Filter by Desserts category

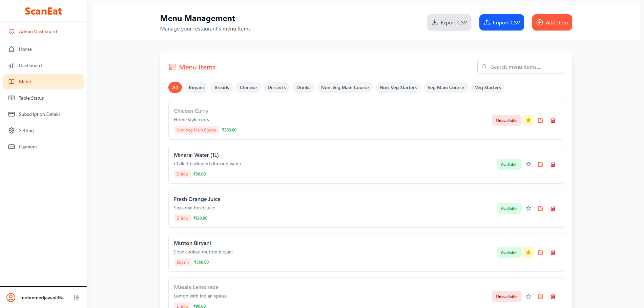pyautogui.click(x=277, y=87)
